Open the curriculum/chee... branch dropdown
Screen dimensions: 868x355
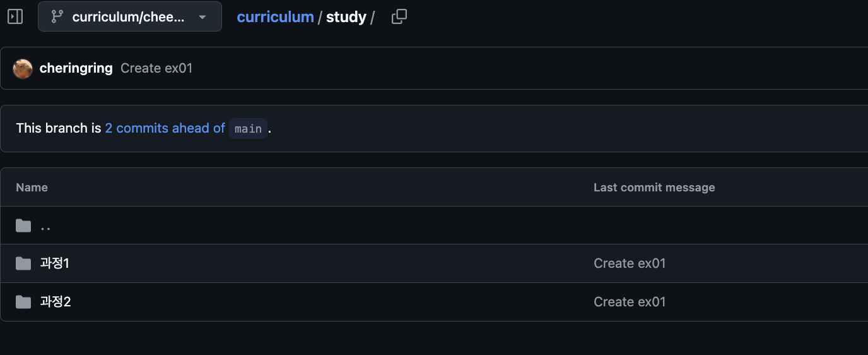129,17
